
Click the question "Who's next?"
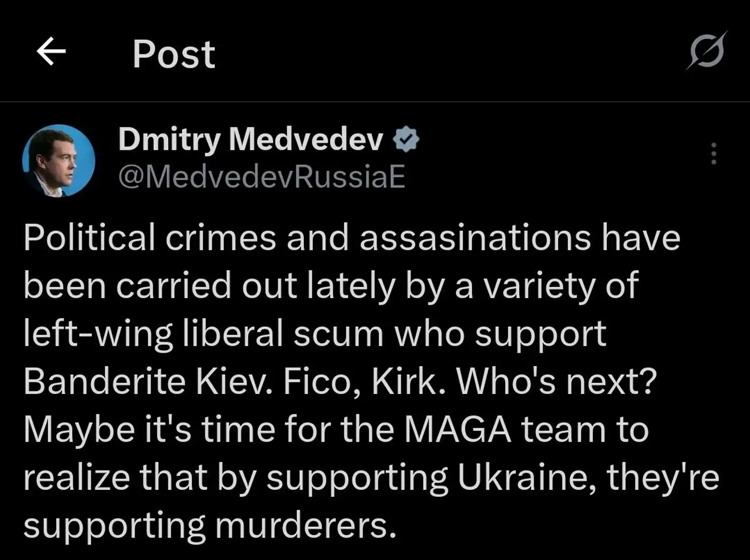[556, 381]
